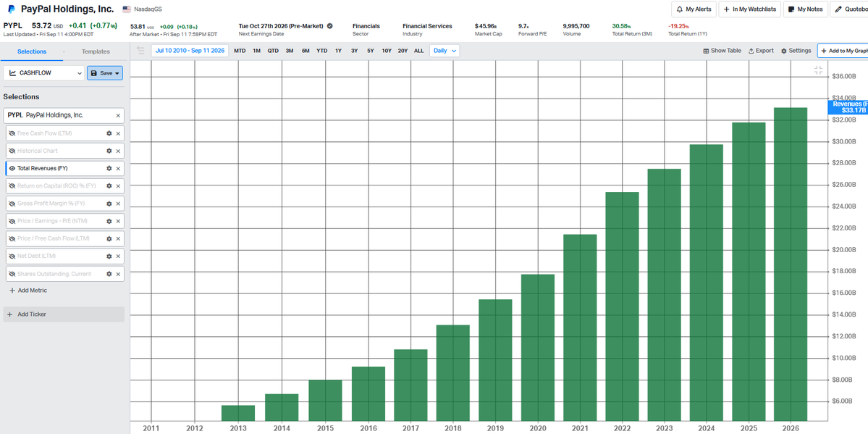
Task: Click Add Ticker
Action: 64,314
